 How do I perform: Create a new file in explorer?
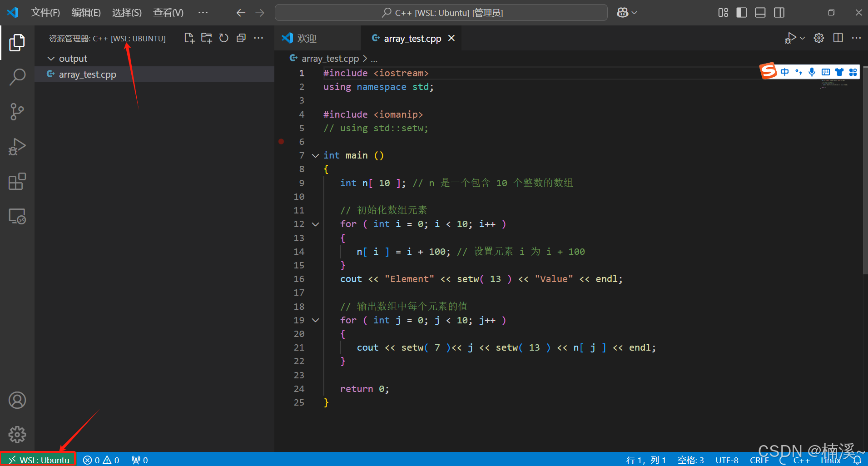point(189,38)
